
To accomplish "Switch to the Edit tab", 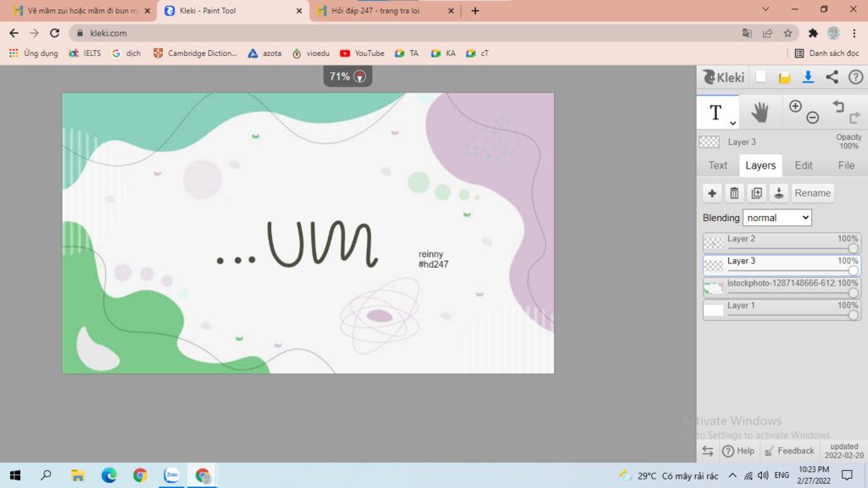I will click(804, 165).
